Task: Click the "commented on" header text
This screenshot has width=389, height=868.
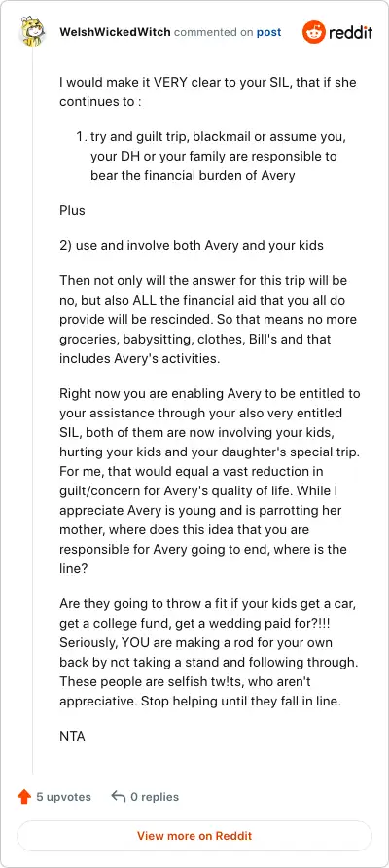Action: (214, 33)
